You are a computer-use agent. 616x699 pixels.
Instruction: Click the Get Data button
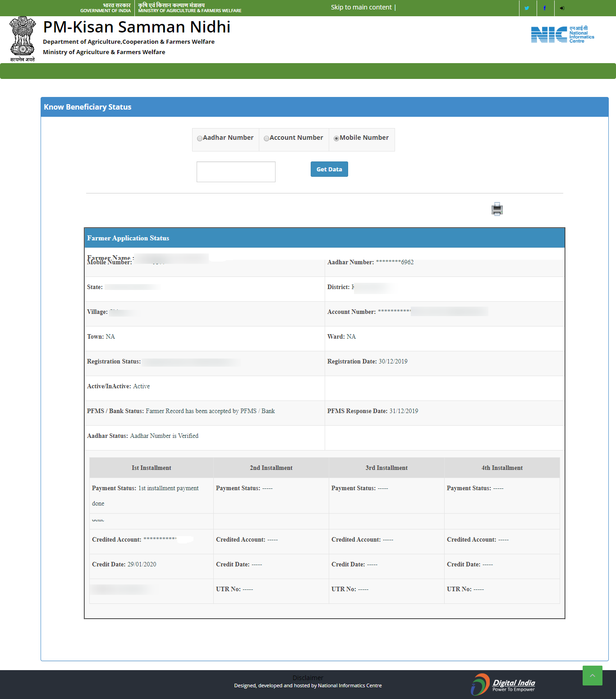[329, 169]
